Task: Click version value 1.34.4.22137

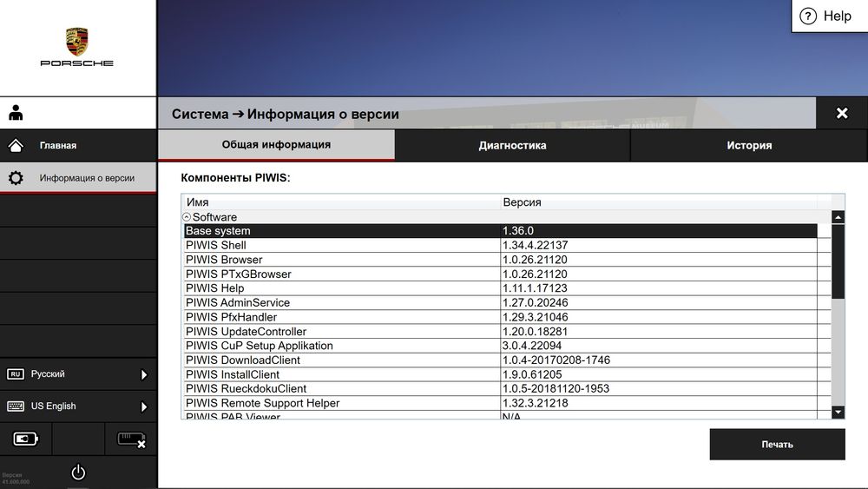Action: pos(536,245)
